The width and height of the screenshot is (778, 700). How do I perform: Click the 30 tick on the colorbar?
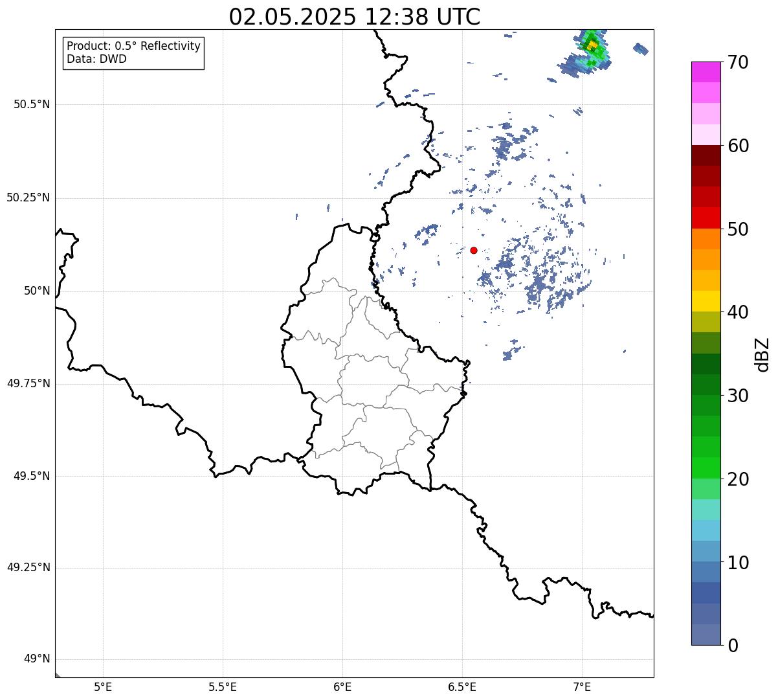point(738,396)
